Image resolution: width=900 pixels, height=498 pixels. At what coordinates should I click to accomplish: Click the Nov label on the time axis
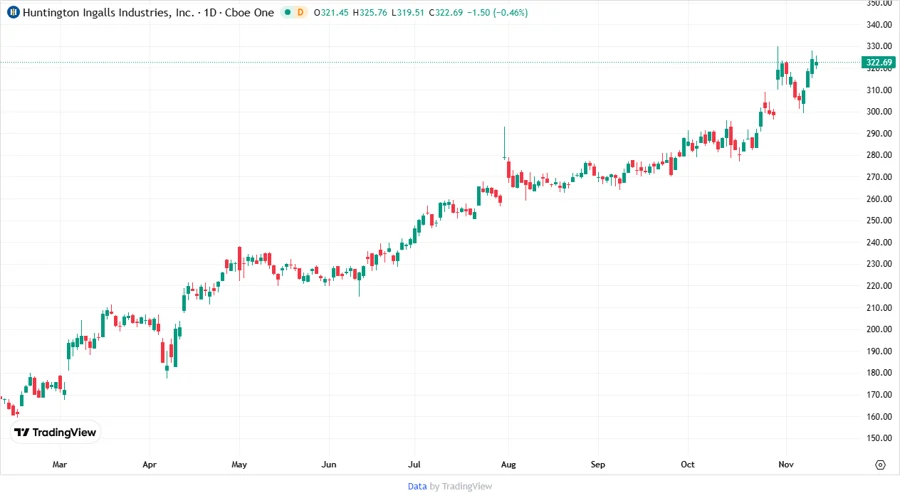pyautogui.click(x=786, y=465)
